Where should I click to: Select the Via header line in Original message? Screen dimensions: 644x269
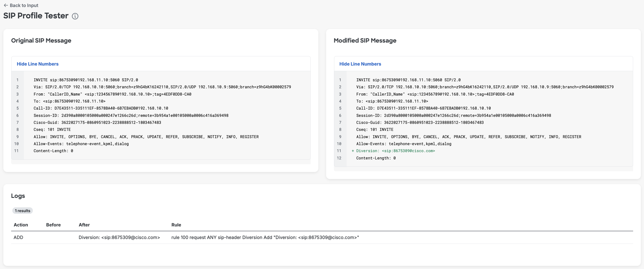(x=162, y=87)
